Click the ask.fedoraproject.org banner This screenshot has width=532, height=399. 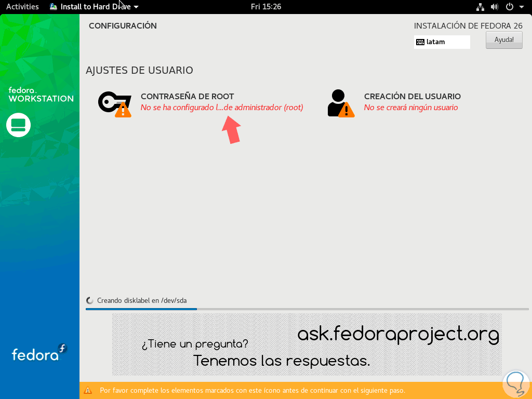click(307, 344)
